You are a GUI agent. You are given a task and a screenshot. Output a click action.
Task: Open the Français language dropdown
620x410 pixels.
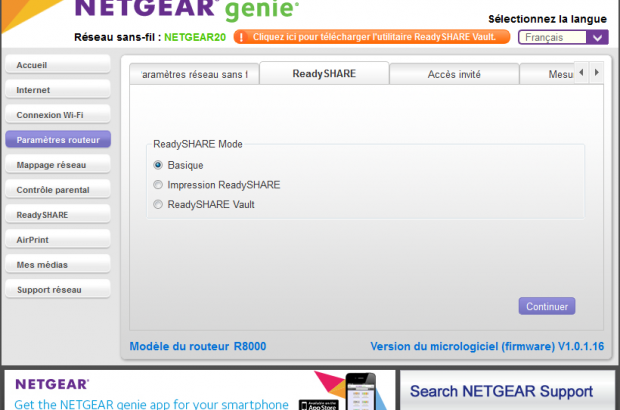[563, 37]
